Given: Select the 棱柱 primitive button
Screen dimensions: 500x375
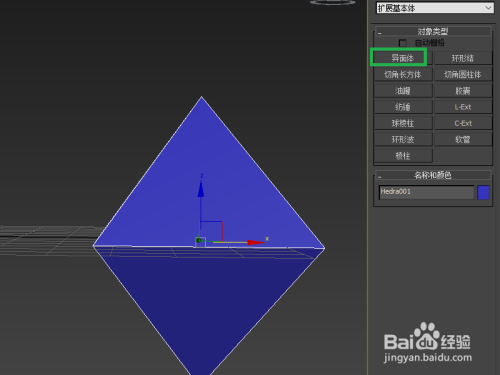Looking at the screenshot, I should point(403,156).
